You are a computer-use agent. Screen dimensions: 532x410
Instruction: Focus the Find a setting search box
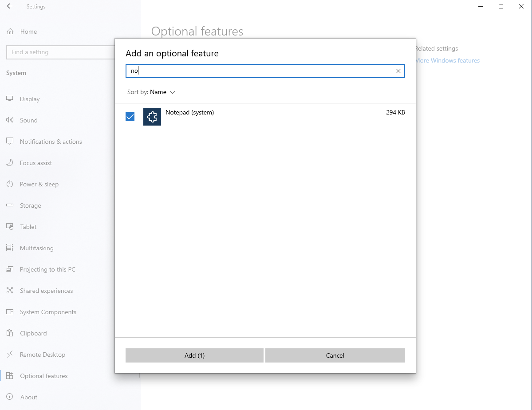point(60,52)
